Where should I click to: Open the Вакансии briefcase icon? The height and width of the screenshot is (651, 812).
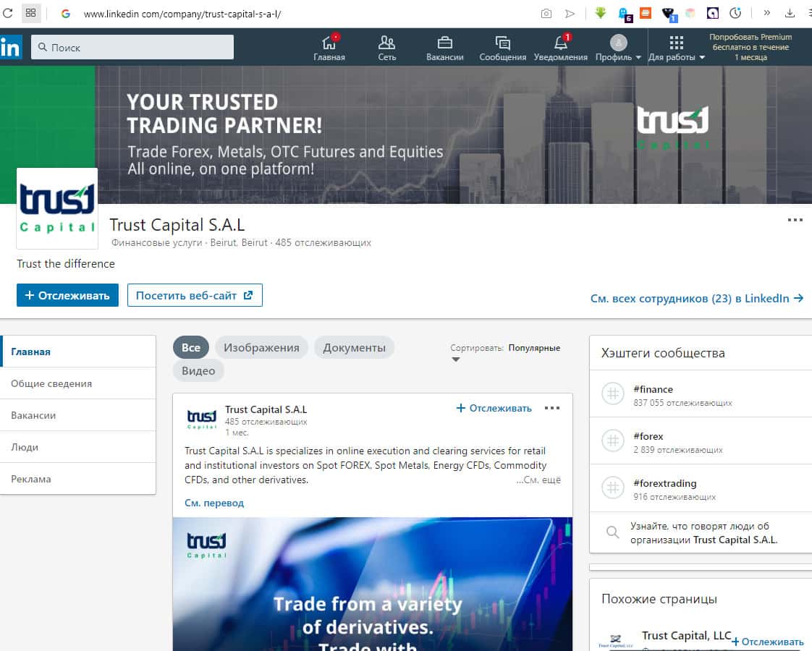point(445,43)
